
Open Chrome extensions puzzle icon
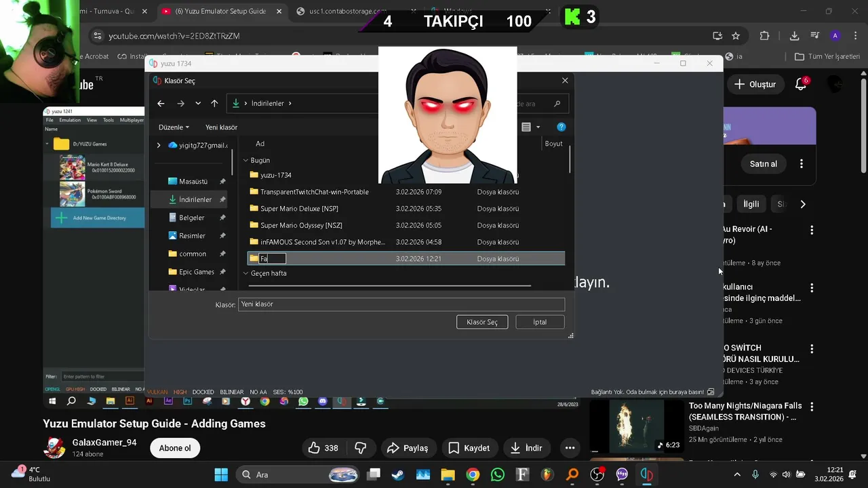point(765,36)
